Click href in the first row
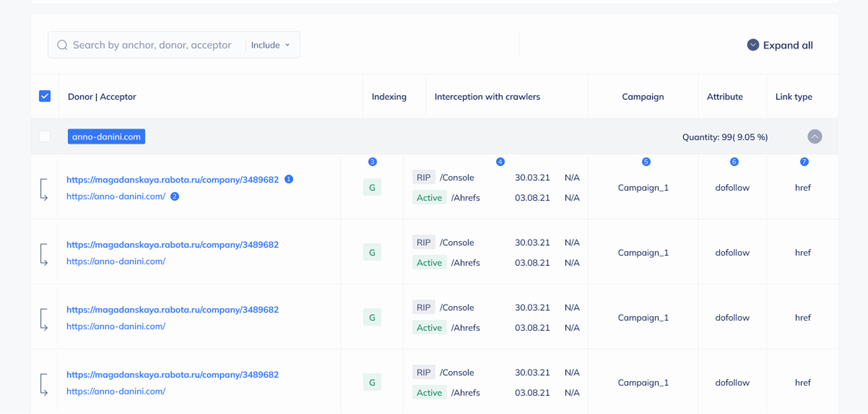 pyautogui.click(x=803, y=188)
